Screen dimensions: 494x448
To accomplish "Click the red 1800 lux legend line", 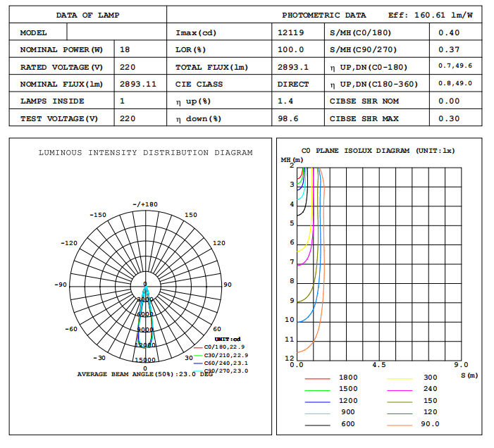I will 317,378.
